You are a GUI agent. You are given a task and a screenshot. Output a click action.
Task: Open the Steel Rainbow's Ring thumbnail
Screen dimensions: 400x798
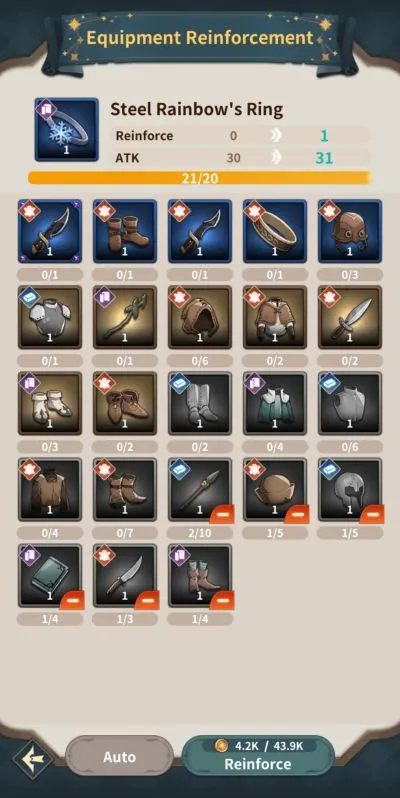[67, 129]
